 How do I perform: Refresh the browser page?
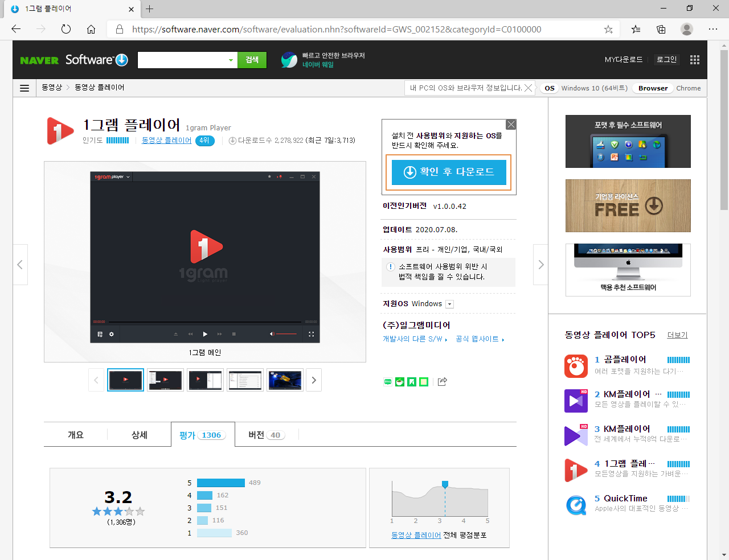click(66, 29)
